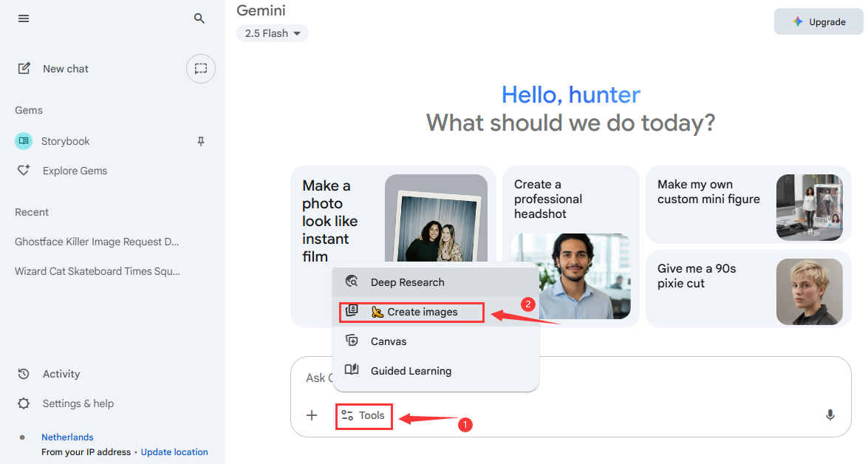Click the Recent section heading
The width and height of the screenshot is (868, 464).
[32, 212]
